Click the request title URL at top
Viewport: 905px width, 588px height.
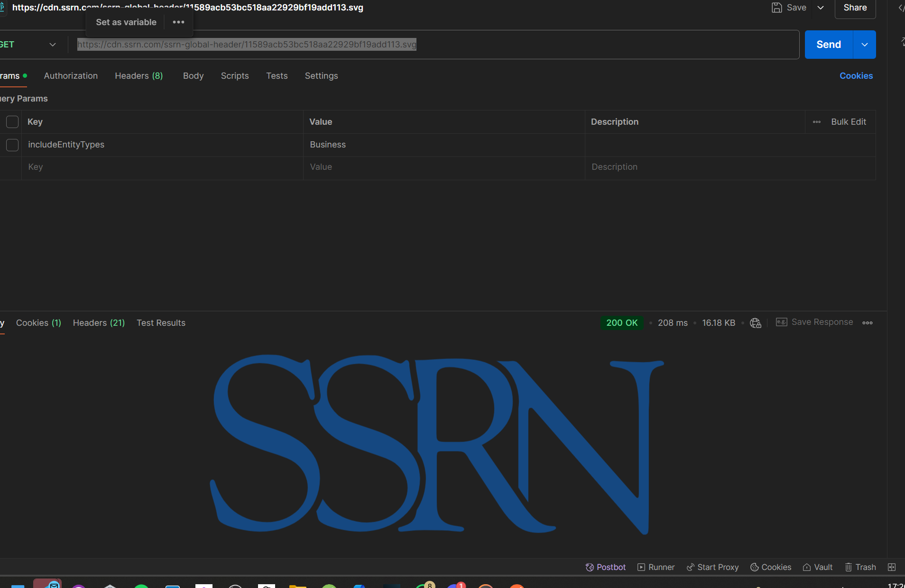click(187, 8)
